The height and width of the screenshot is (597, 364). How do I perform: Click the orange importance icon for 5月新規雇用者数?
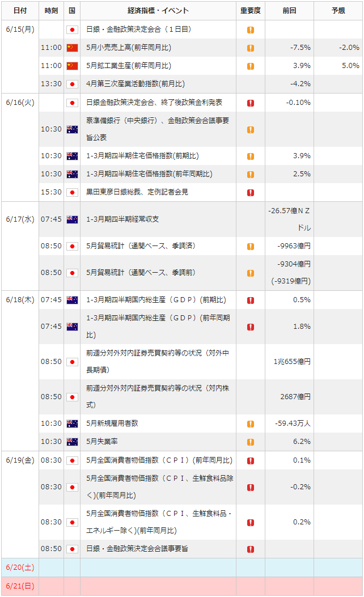[x=251, y=424]
